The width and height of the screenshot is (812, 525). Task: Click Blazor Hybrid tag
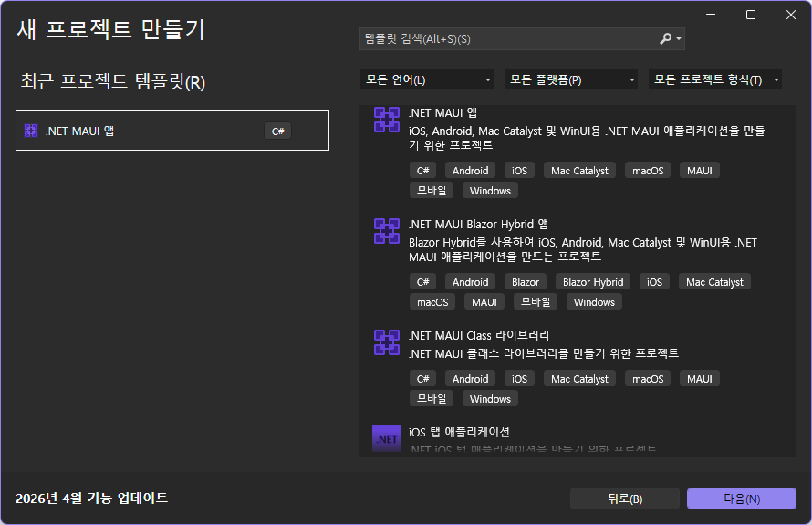pos(593,282)
